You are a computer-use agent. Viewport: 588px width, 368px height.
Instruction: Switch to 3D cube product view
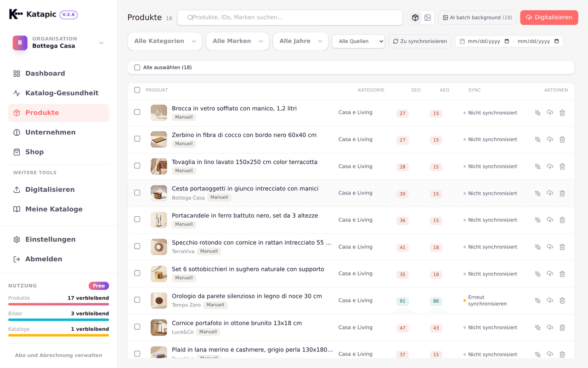(415, 17)
